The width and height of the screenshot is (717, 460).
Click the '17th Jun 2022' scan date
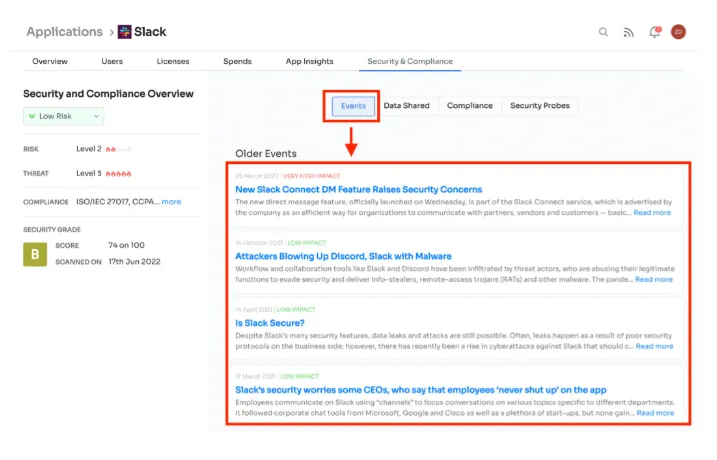coord(134,262)
